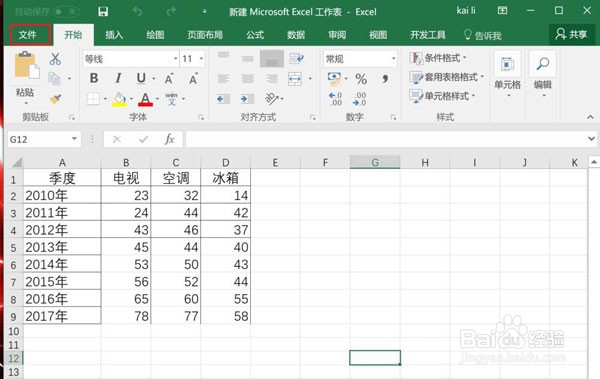Screen dimensions: 600x379
Task: Switch to the 插入 tab
Action: [114, 35]
